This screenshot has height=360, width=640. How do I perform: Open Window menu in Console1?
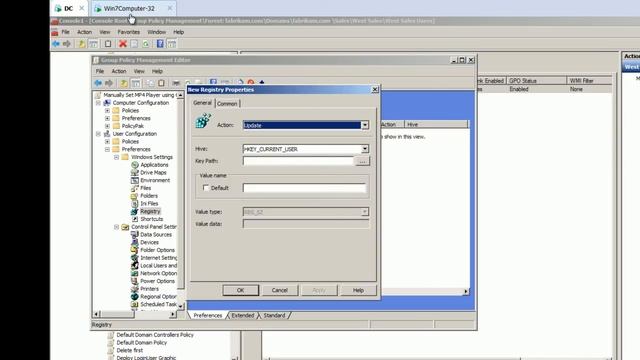(156, 32)
